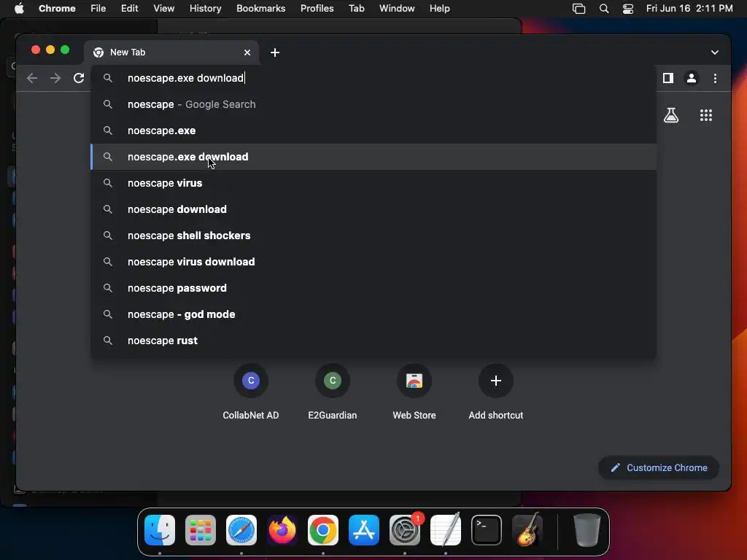The image size is (747, 560).
Task: Open Spotlight search in menu bar
Action: [603, 9]
